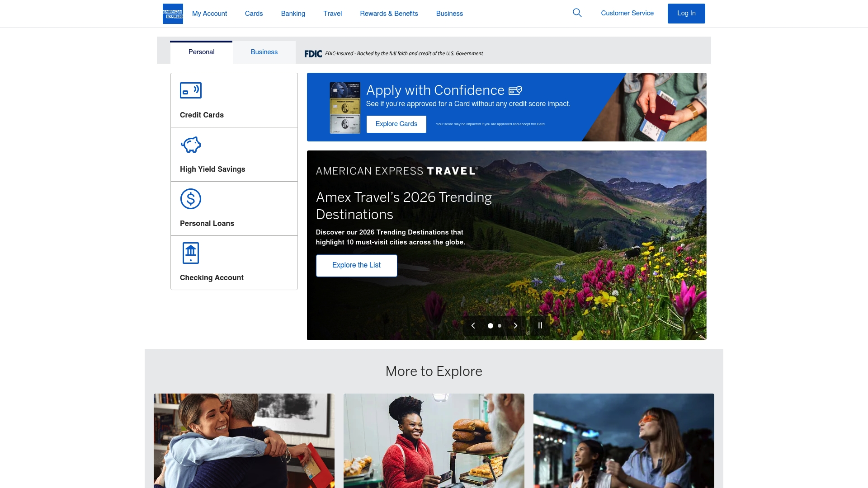
Task: Pause the carousel slideshow
Action: pos(540,325)
